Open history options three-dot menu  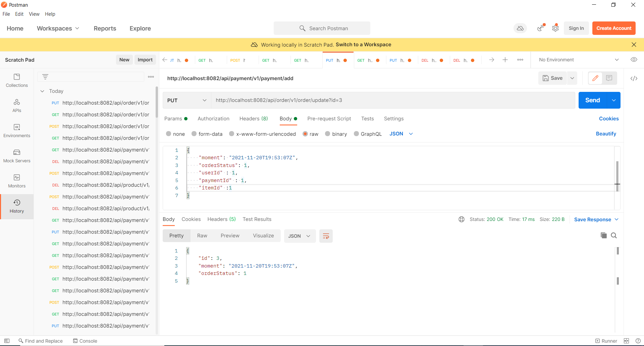coord(151,77)
